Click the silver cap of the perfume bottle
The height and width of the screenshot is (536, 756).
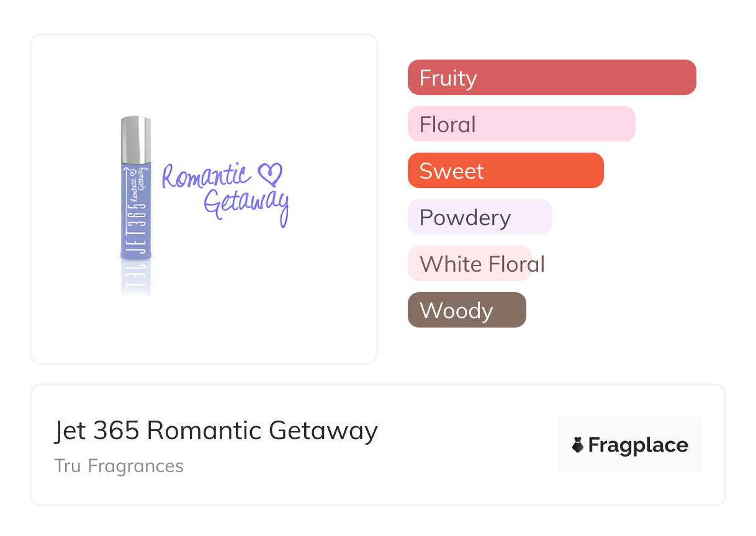(x=136, y=135)
